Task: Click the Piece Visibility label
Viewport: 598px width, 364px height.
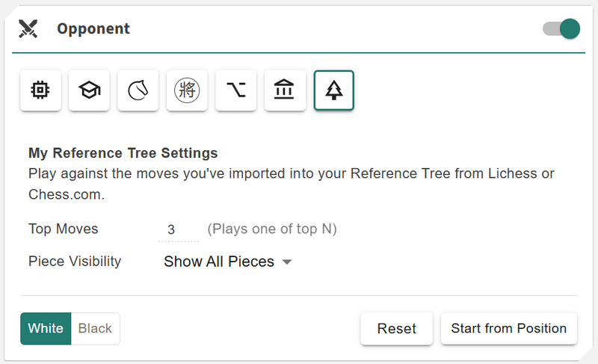Action: click(x=75, y=262)
